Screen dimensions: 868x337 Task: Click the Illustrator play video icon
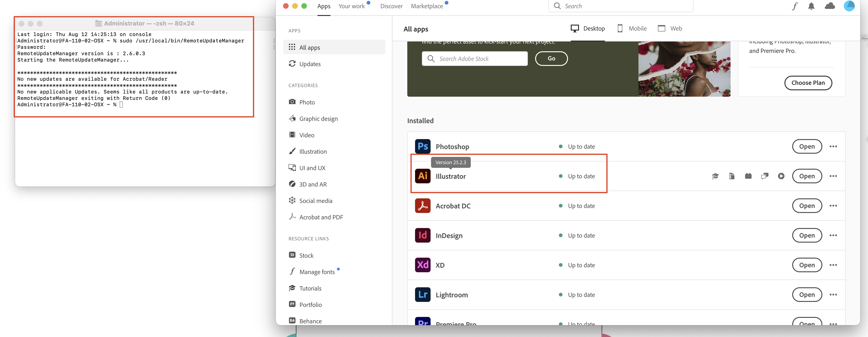point(781,176)
